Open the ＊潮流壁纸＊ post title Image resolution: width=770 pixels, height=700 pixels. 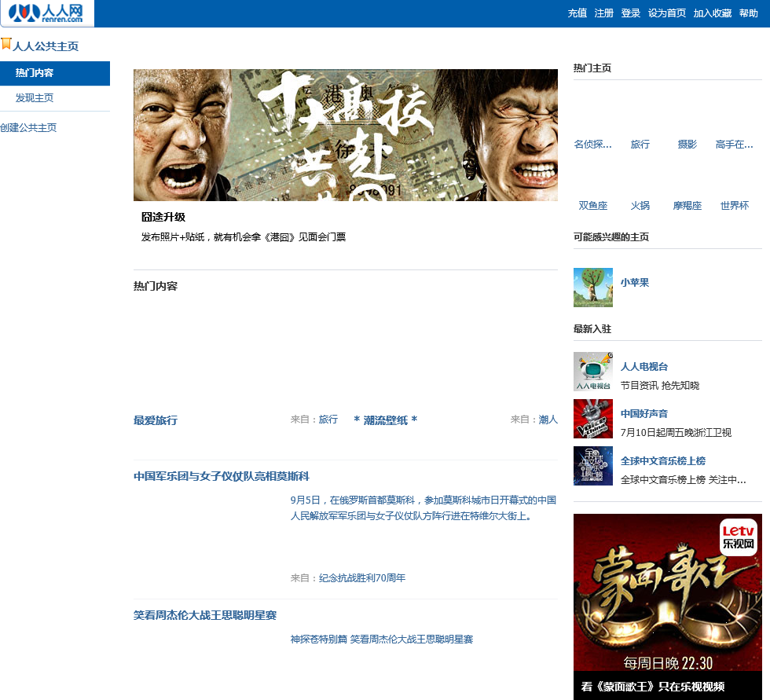pos(386,420)
